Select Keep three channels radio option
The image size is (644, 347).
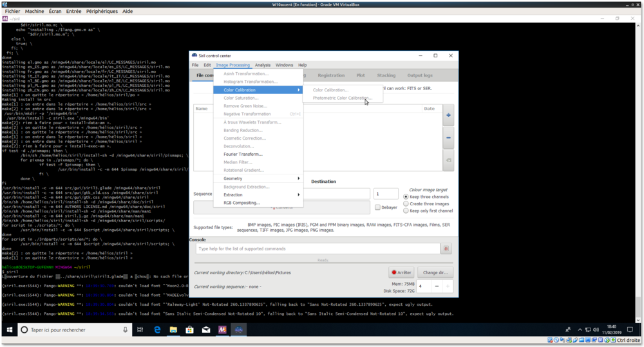pos(406,197)
